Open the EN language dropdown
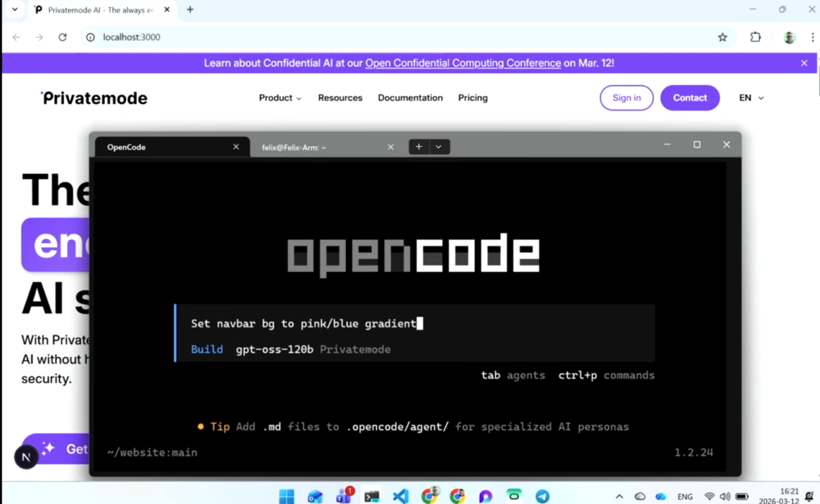Screen dimensions: 820x504 coord(751,98)
